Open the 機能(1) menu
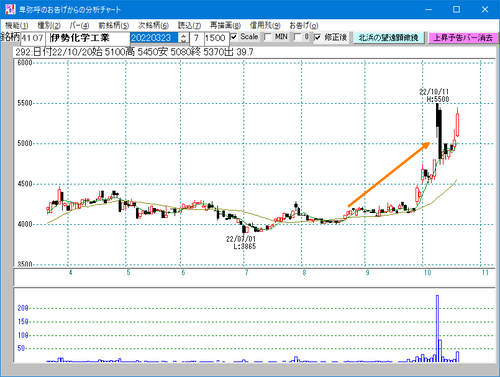This screenshot has height=377, width=500. pyautogui.click(x=17, y=25)
